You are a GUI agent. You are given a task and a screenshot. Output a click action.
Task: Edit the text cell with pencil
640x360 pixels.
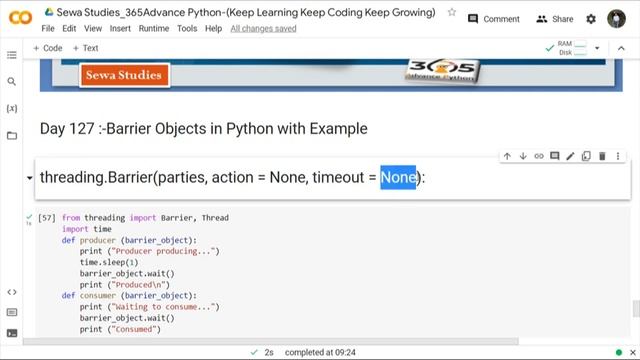571,156
